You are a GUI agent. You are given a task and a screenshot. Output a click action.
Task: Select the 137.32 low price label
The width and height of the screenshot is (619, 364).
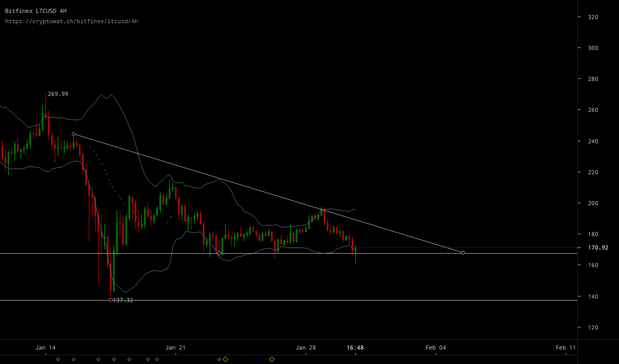click(123, 300)
